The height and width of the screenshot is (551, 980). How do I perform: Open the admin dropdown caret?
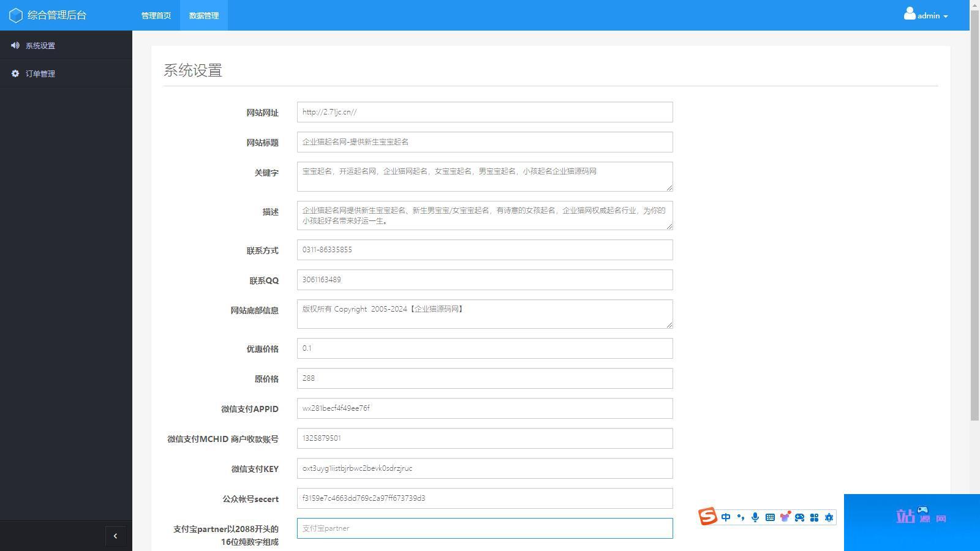pyautogui.click(x=946, y=17)
